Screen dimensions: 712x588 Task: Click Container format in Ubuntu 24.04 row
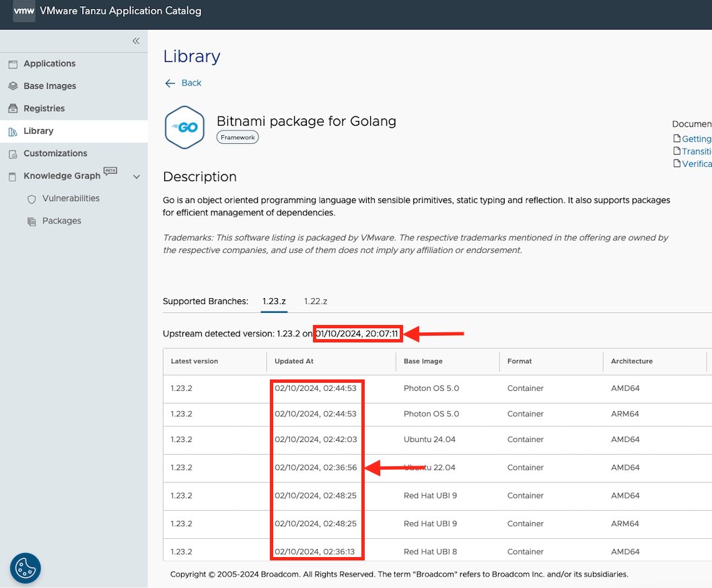pos(526,439)
